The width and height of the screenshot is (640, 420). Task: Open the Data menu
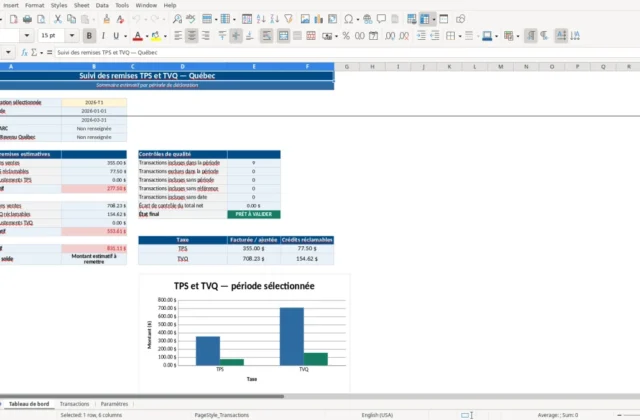(x=102, y=5)
